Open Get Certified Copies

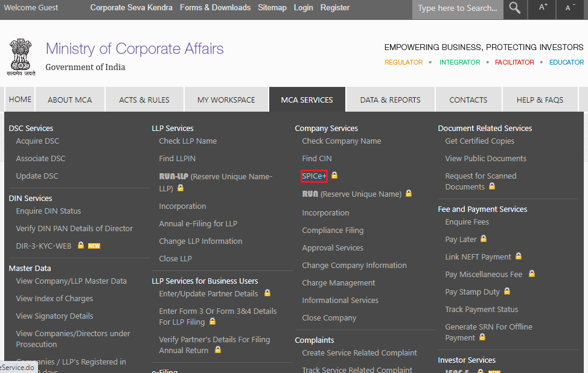[x=479, y=141]
